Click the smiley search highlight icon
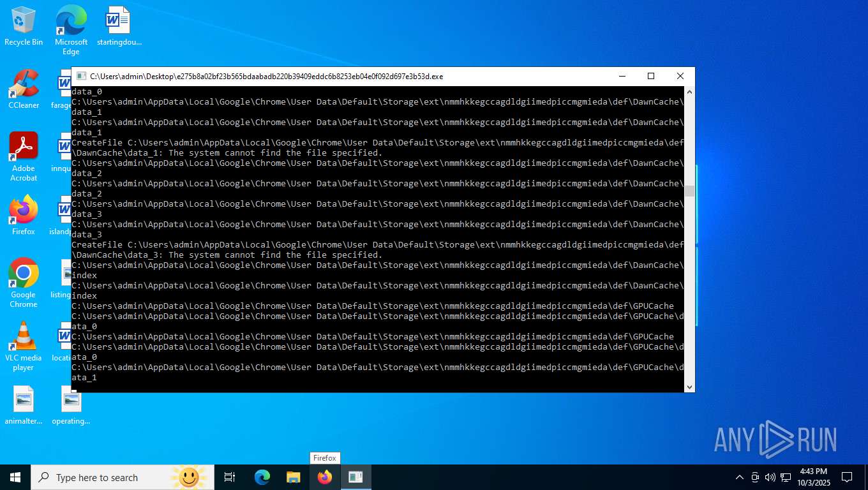This screenshot has height=490, width=868. click(189, 477)
